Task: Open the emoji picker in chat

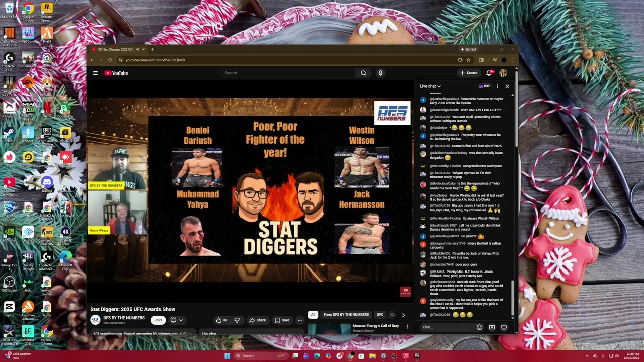Action: point(479,327)
